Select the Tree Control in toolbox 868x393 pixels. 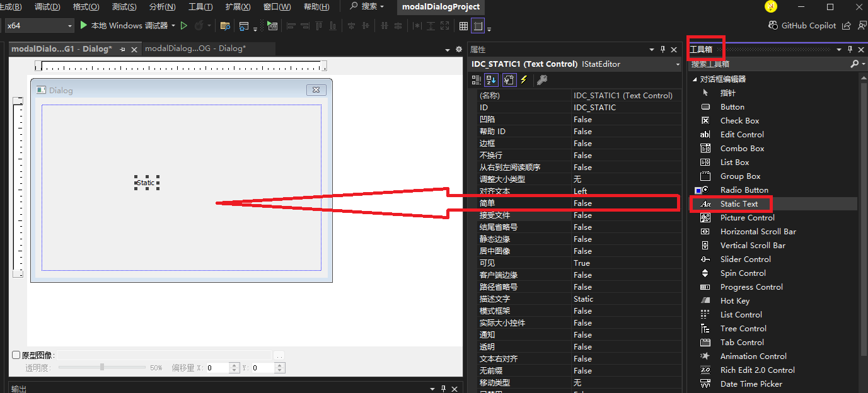743,328
